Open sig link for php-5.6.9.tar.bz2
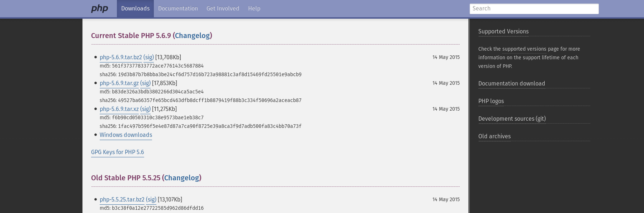Viewport: 644px width, 213px height. pos(148,57)
